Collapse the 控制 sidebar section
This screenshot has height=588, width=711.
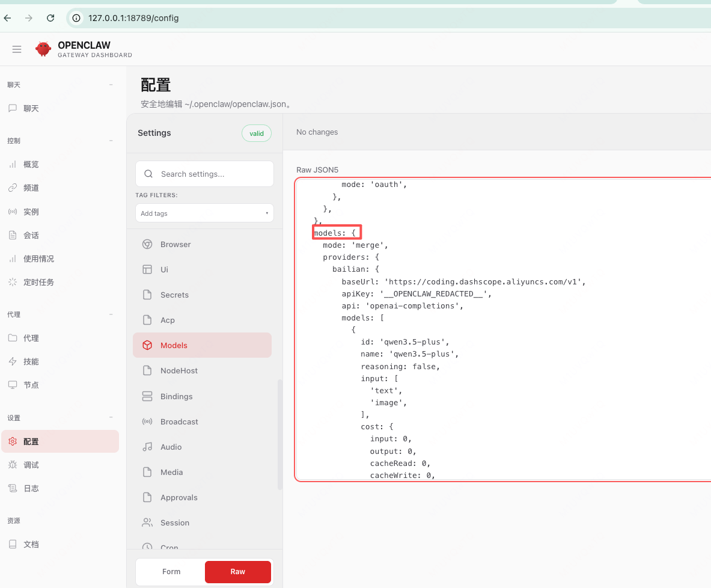111,141
